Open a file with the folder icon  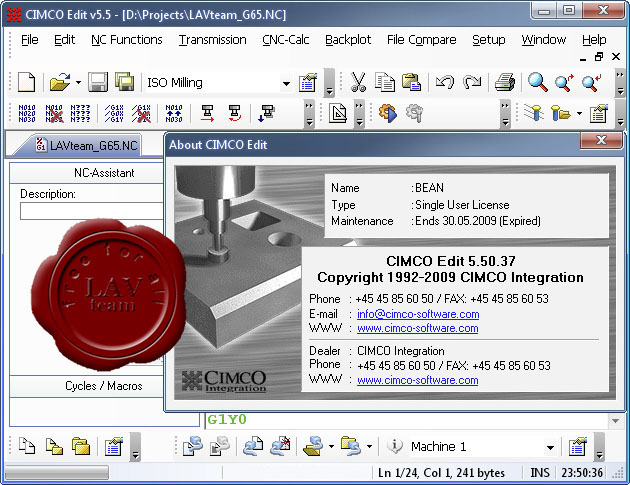(59, 82)
